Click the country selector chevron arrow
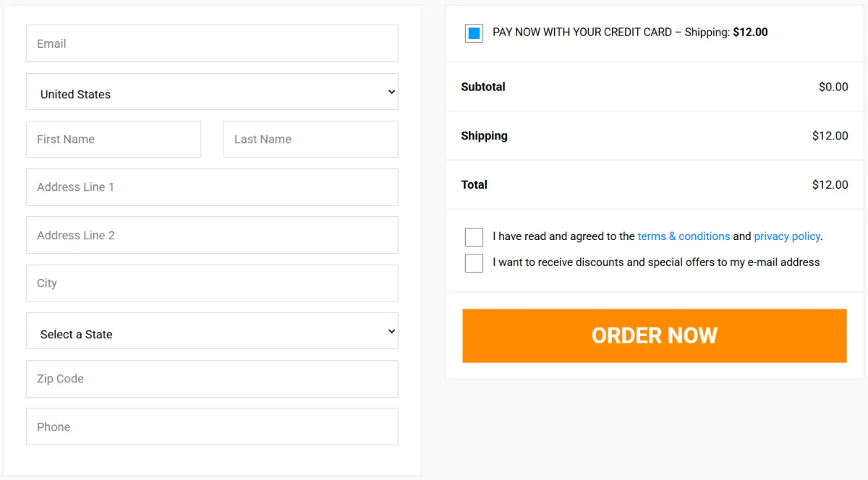Screen dimensions: 868x480 click(390, 92)
